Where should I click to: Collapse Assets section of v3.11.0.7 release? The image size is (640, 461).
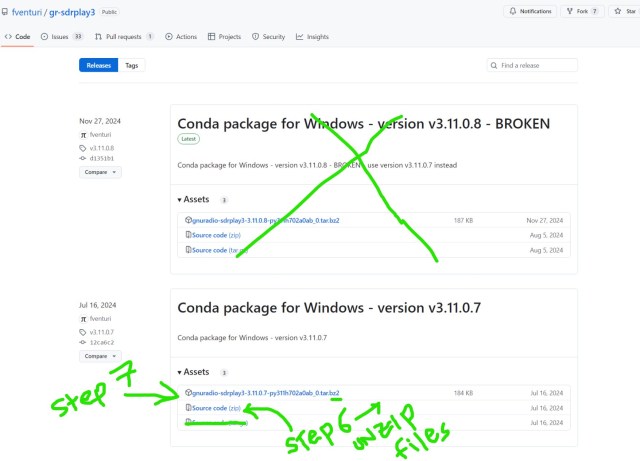pyautogui.click(x=193, y=372)
